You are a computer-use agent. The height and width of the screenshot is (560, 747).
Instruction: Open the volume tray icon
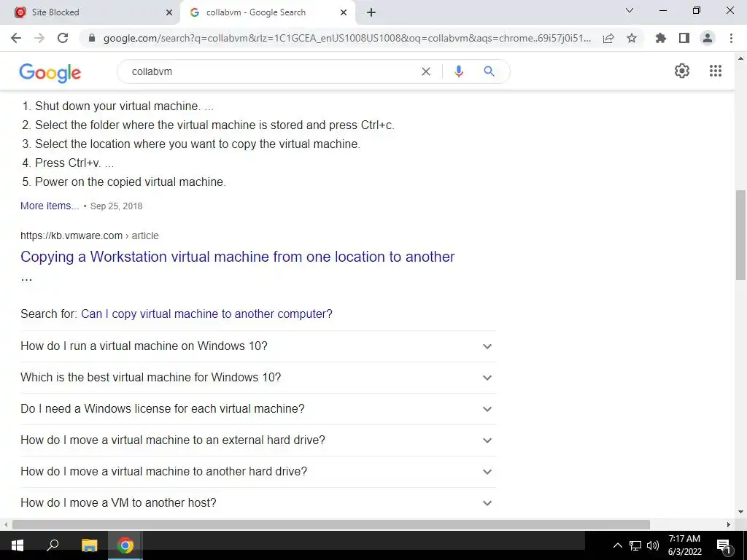653,545
